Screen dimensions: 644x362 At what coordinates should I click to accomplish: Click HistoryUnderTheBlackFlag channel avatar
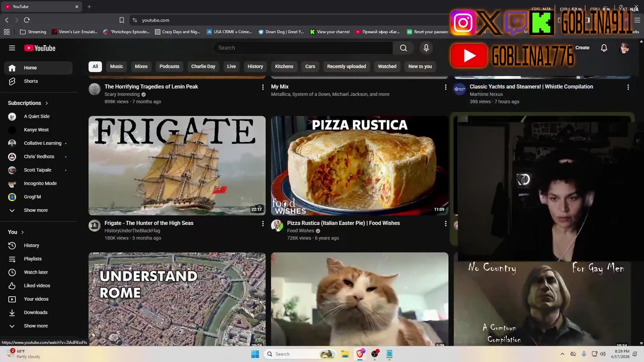coord(95,225)
